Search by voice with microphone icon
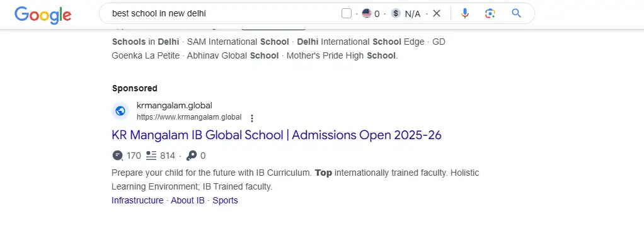Viewport: 644px width, 233px height. [464, 13]
